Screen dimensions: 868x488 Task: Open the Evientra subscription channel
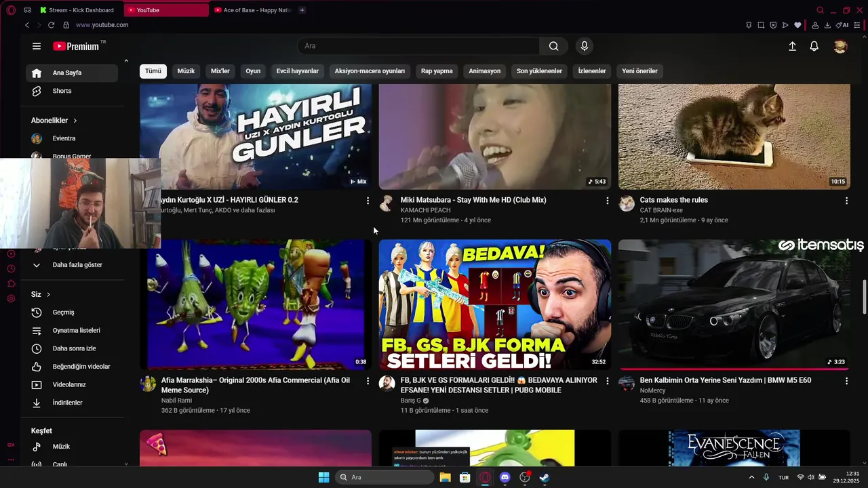[x=72, y=138]
